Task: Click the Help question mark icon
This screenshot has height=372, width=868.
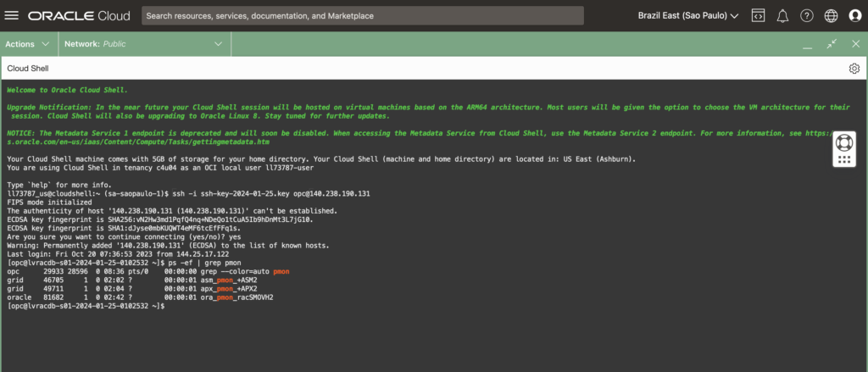Action: click(x=806, y=15)
